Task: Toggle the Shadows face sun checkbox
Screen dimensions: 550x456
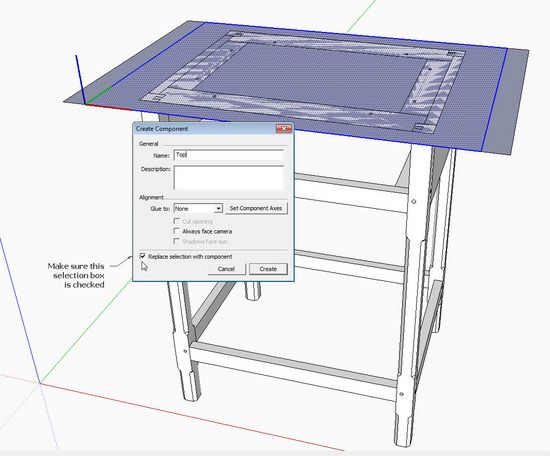Action: pos(177,241)
